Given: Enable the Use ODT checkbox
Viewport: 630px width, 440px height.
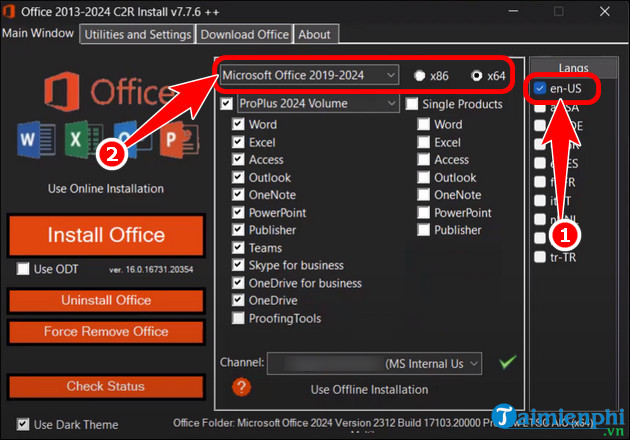Looking at the screenshot, I should pos(23,269).
